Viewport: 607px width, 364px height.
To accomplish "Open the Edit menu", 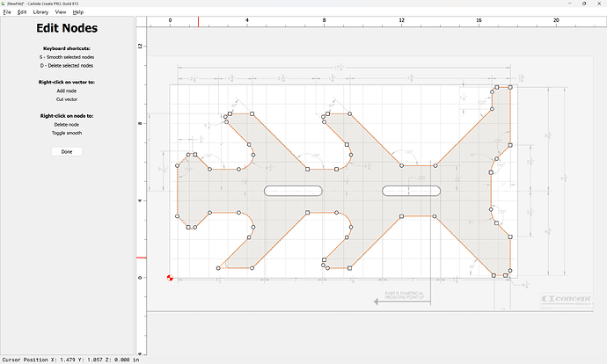I will tap(22, 12).
